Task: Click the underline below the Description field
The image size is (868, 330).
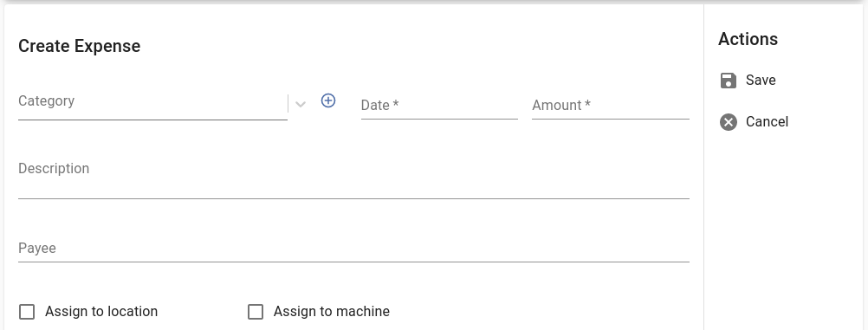Action: coord(353,198)
